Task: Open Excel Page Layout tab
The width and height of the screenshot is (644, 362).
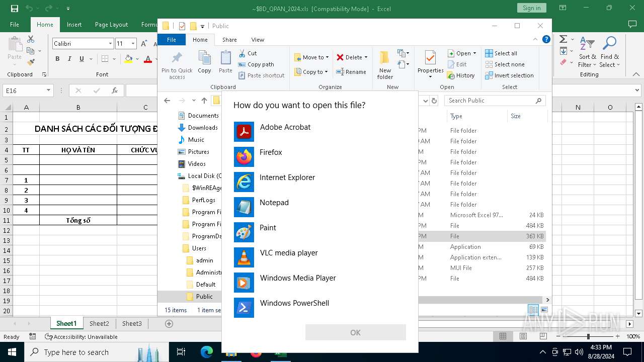Action: pyautogui.click(x=111, y=25)
